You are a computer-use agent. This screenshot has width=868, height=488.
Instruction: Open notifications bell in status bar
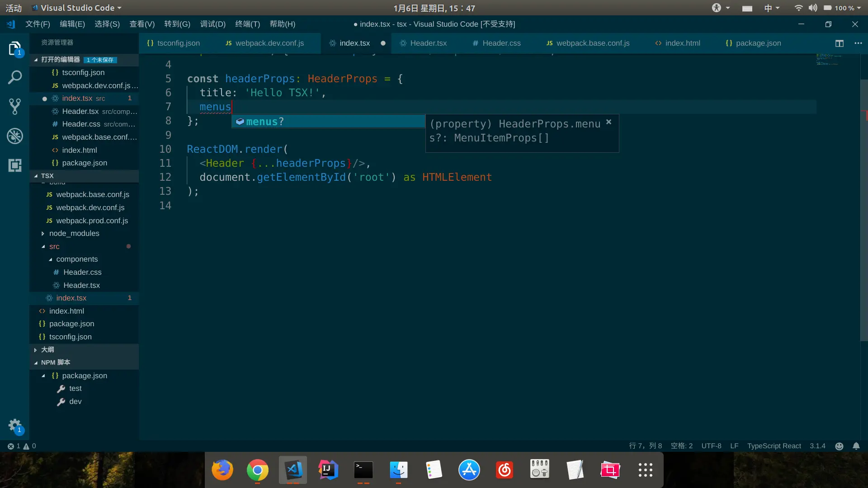coord(856,446)
